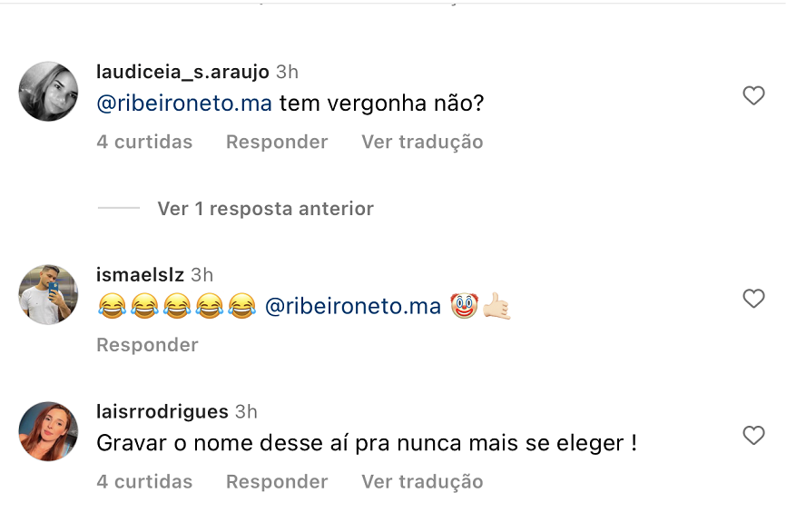Image resolution: width=806 pixels, height=532 pixels.
Task: Open the laudiceia_s.araujo username link
Action: click(x=182, y=72)
